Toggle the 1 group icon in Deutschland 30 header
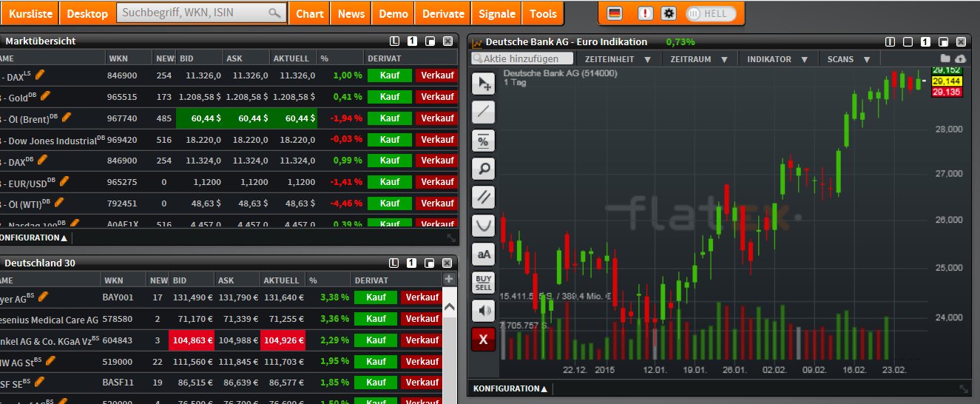This screenshot has height=404, width=980. point(413,263)
